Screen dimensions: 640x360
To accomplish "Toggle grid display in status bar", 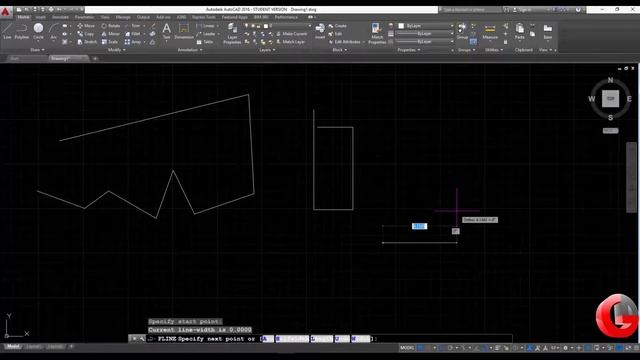I will [x=420, y=348].
